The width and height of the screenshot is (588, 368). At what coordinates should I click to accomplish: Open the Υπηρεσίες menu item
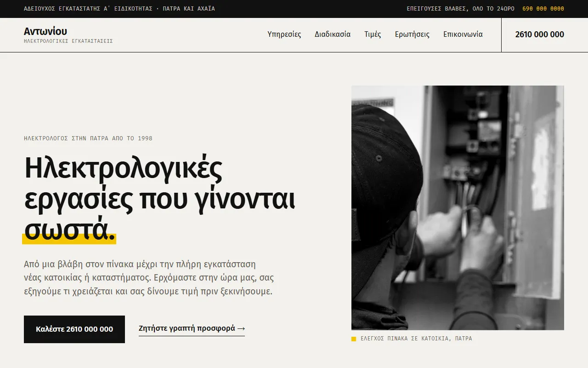coord(284,34)
